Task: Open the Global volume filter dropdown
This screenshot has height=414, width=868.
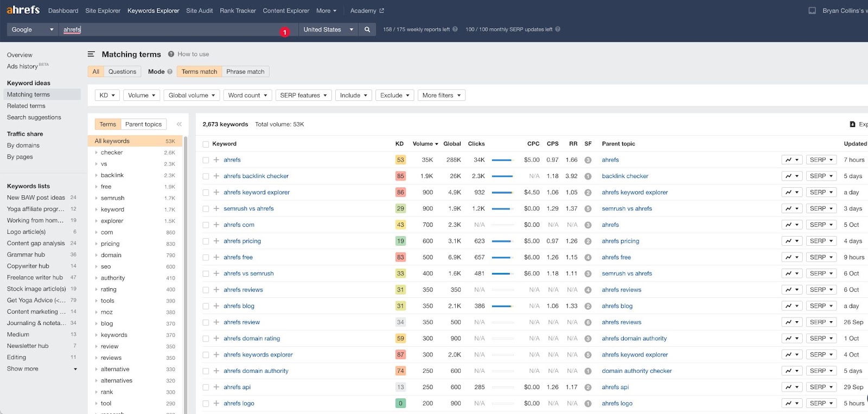Action: pyautogui.click(x=192, y=95)
